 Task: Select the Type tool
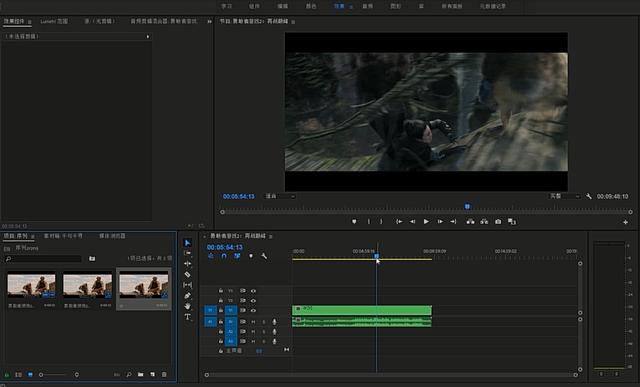pyautogui.click(x=187, y=317)
